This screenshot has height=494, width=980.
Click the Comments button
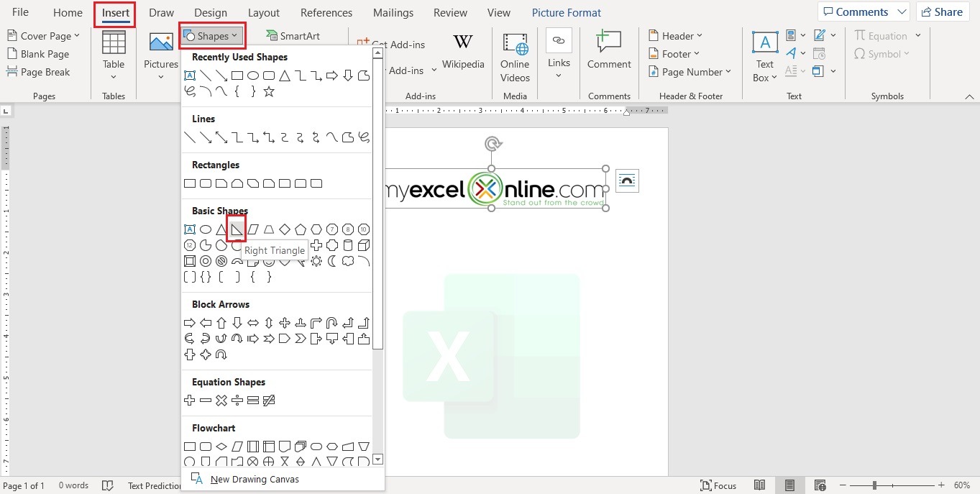pos(864,12)
